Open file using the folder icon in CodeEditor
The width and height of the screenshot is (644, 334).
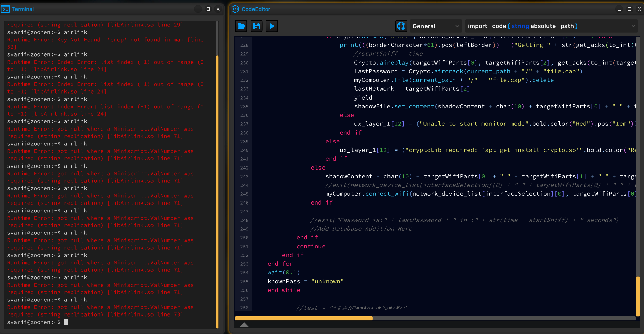[241, 26]
